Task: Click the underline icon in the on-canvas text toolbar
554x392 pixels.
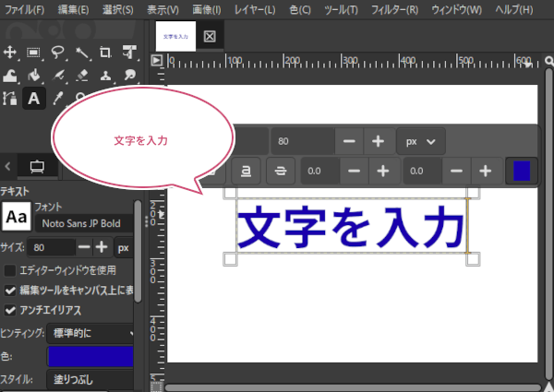Action: [246, 172]
